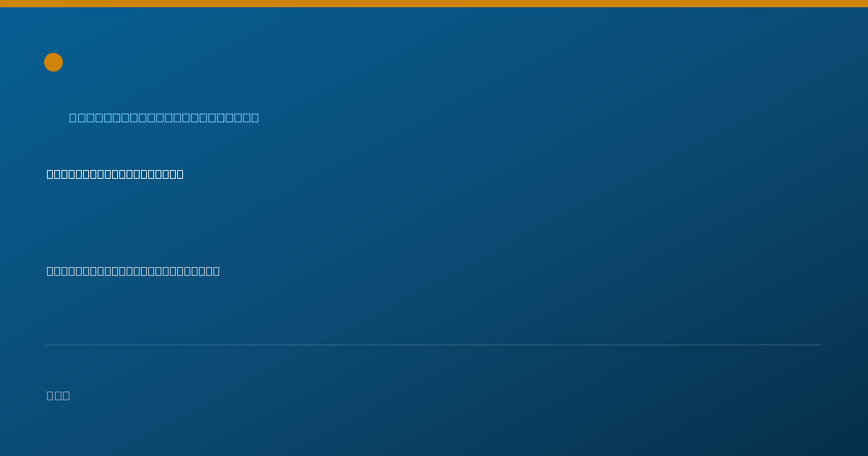Screen dimensions: 868x456
Task: Click the first box glyph of the light blue line
Action: click(74, 117)
